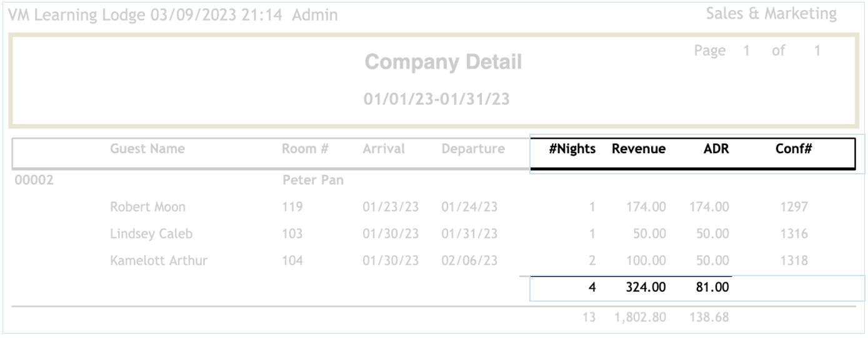The height and width of the screenshot is (338, 868).
Task: Open confirmation number 1297
Action: tap(794, 207)
